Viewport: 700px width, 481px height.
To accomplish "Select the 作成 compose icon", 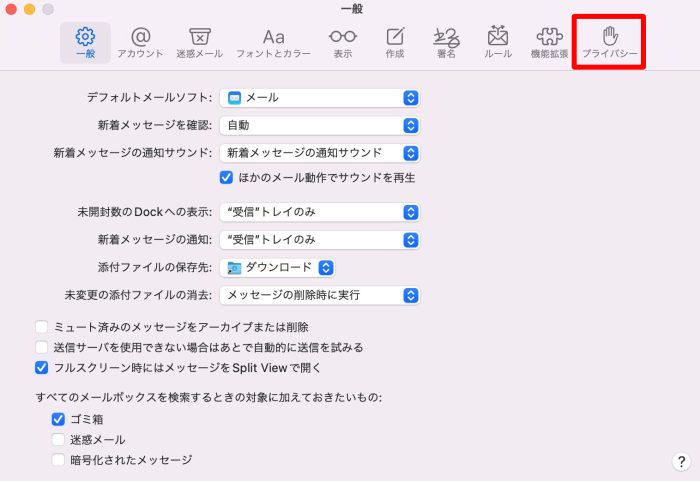I will coord(395,40).
